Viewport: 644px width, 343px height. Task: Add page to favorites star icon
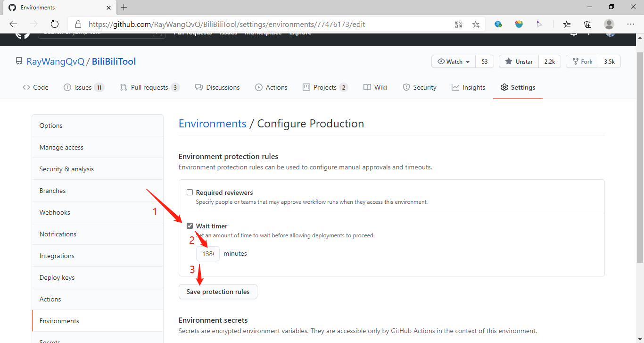476,24
